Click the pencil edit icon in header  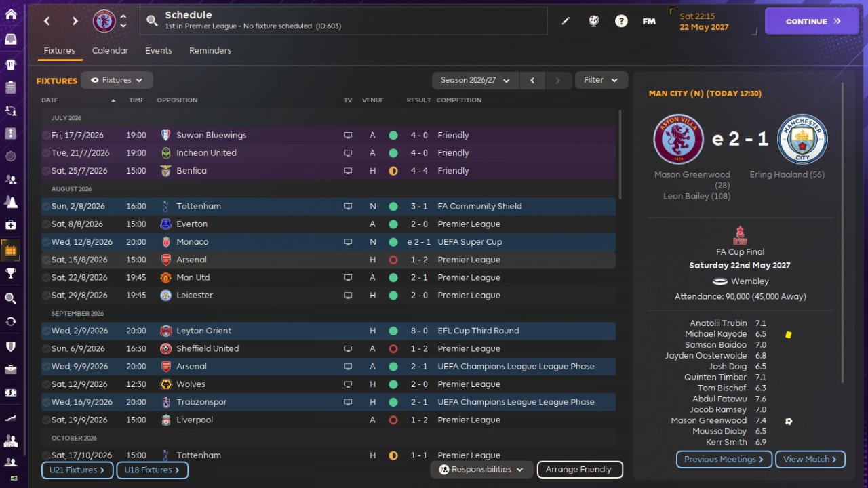coord(566,21)
